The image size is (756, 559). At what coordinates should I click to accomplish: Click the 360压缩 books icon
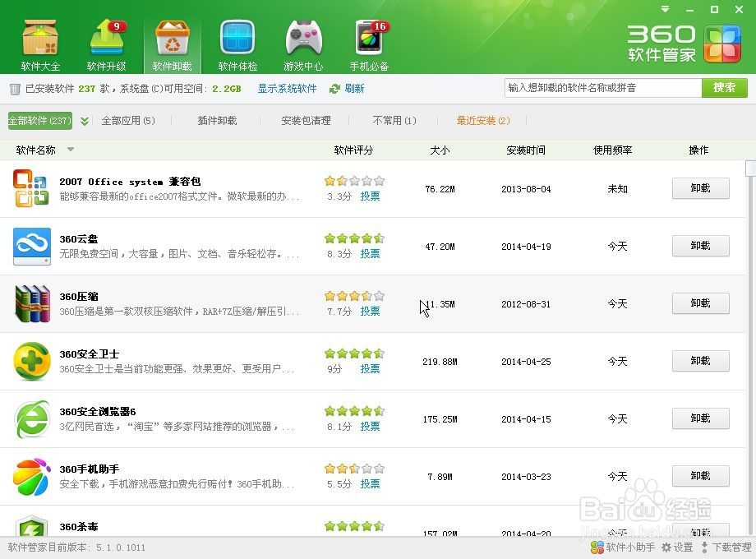(32, 303)
